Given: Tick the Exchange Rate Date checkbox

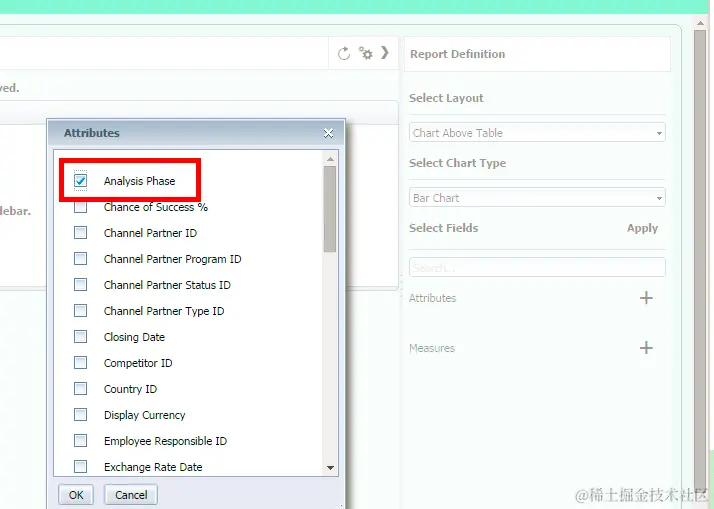Looking at the screenshot, I should tap(81, 466).
